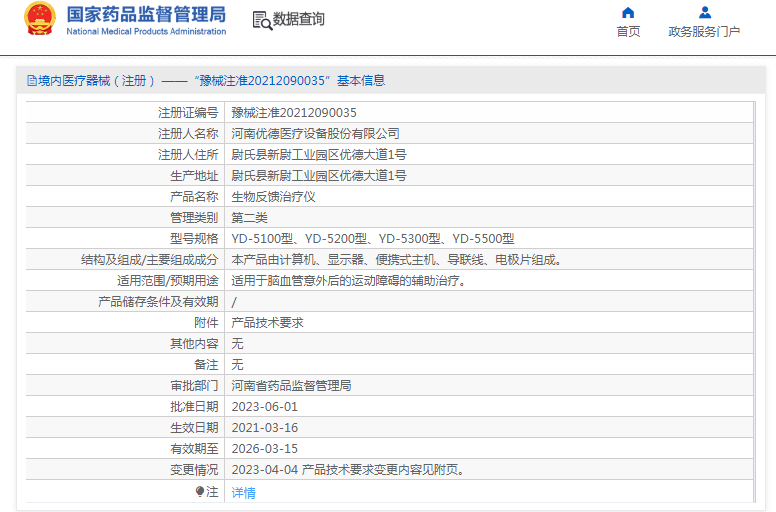Select 无 in the 其他内容 row

pos(237,344)
